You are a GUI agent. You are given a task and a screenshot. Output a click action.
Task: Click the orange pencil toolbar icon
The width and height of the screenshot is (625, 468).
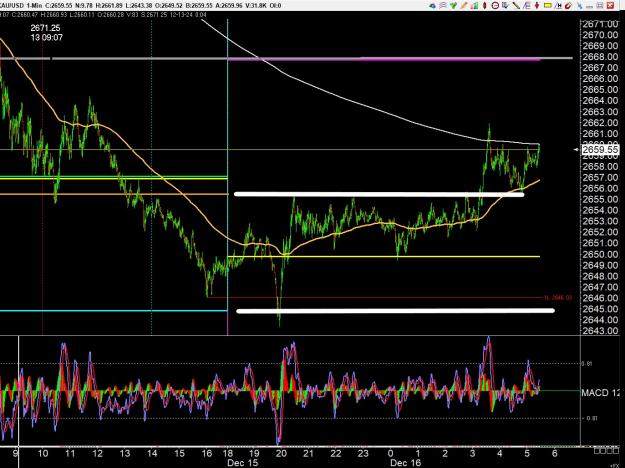[464, 6]
